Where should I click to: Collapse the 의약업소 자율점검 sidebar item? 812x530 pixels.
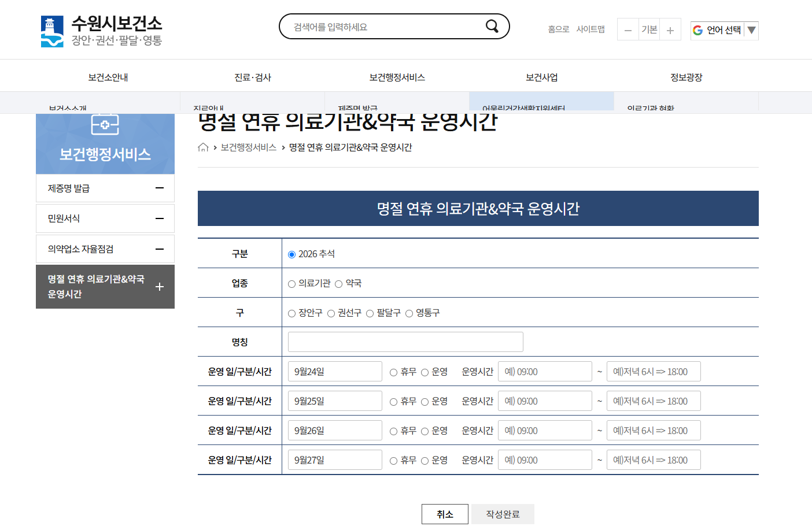click(x=160, y=249)
